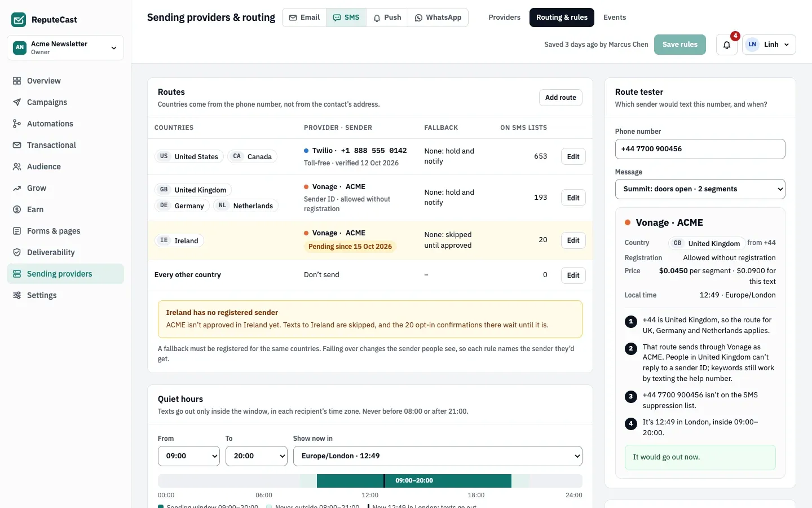Open the Linh account menu chevron
This screenshot has width=812, height=508.
(787, 45)
